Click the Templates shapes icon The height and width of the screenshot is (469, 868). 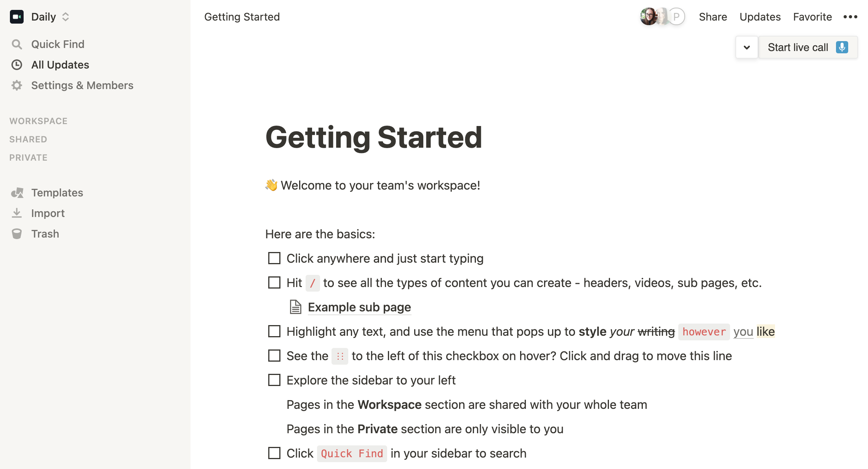pos(17,193)
